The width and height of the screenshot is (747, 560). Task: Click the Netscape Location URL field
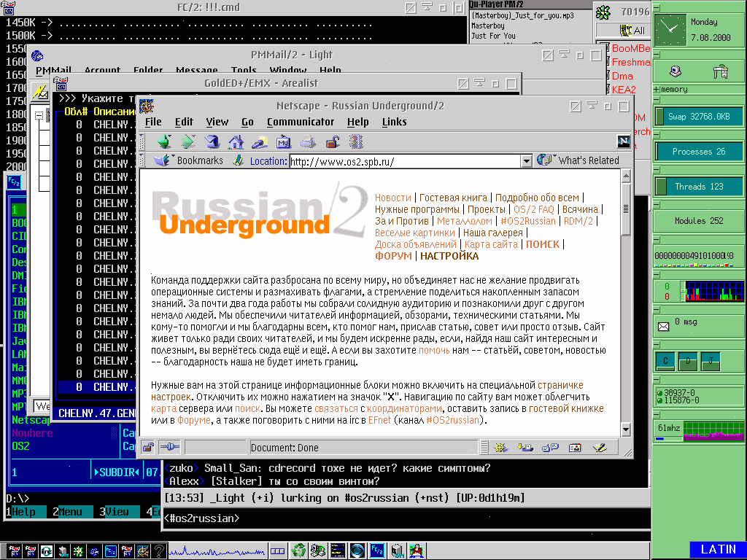[404, 161]
